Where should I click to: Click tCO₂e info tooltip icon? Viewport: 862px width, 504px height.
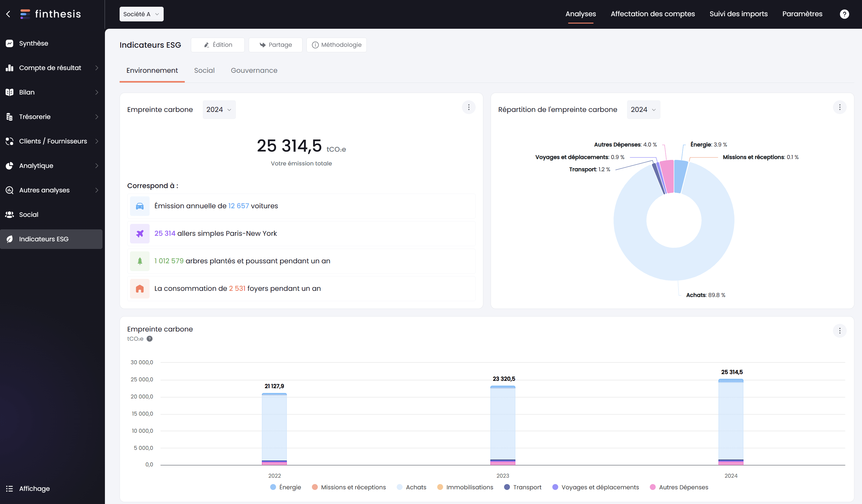point(150,339)
